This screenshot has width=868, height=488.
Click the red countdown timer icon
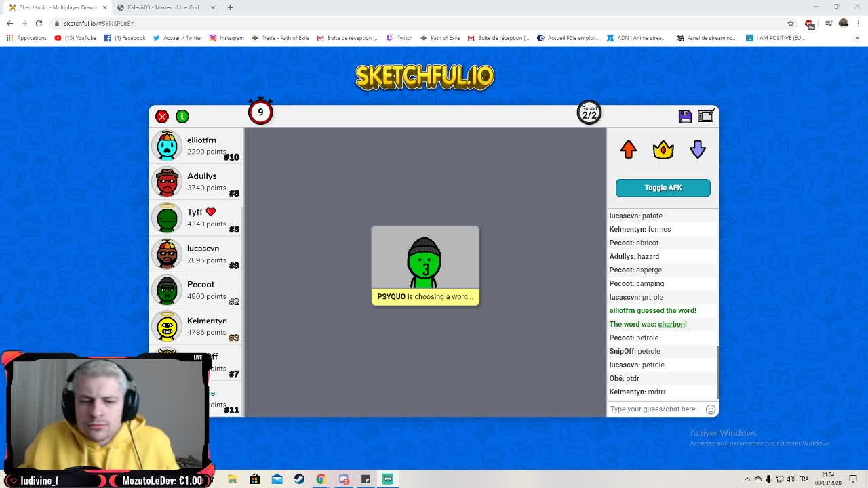click(260, 112)
